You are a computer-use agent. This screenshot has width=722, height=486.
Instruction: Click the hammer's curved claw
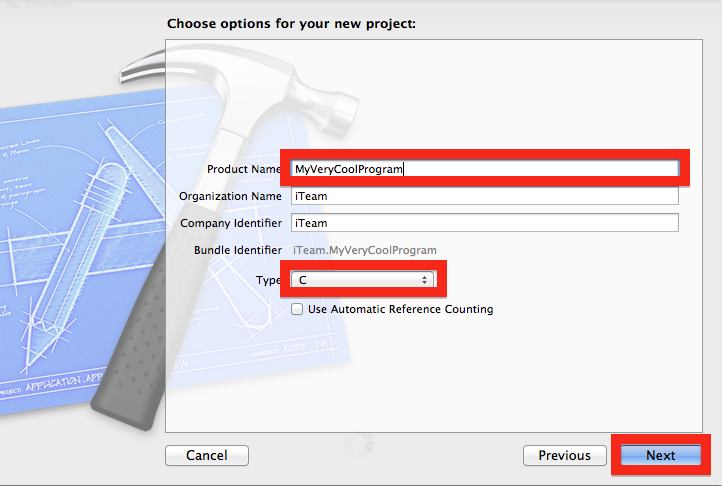(x=145, y=65)
